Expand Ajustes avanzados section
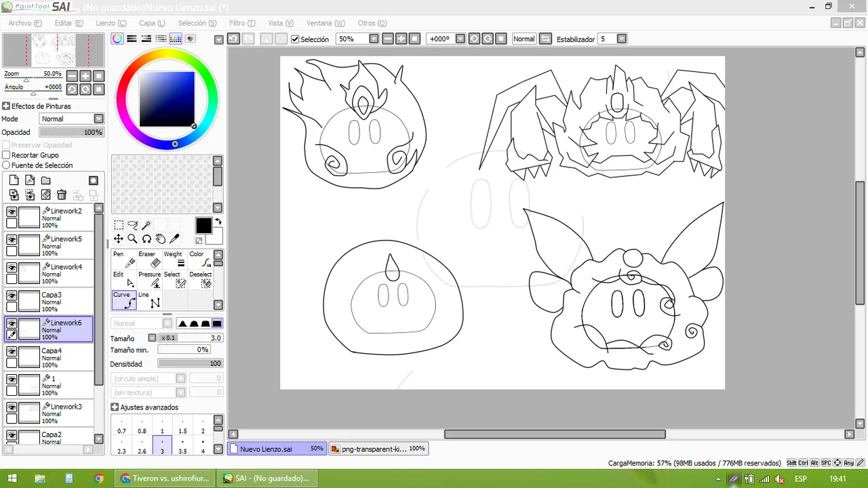Screen dimensions: 868x488 [x=115, y=407]
